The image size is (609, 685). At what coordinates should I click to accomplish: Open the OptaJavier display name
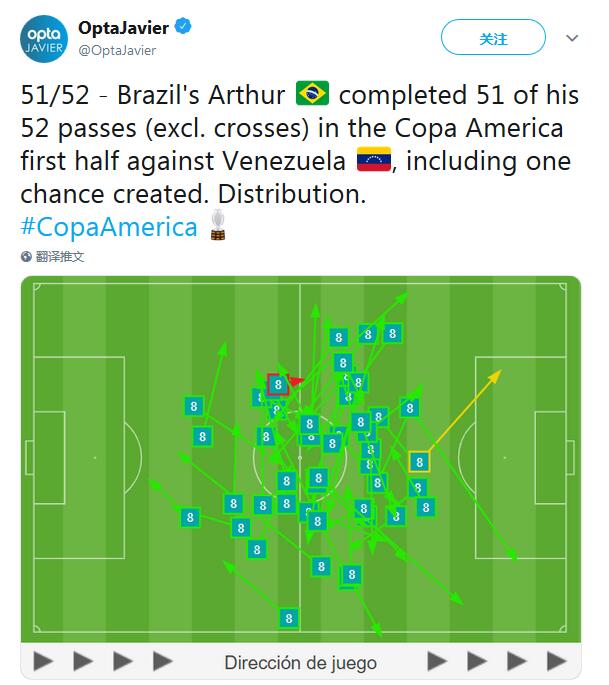point(124,28)
